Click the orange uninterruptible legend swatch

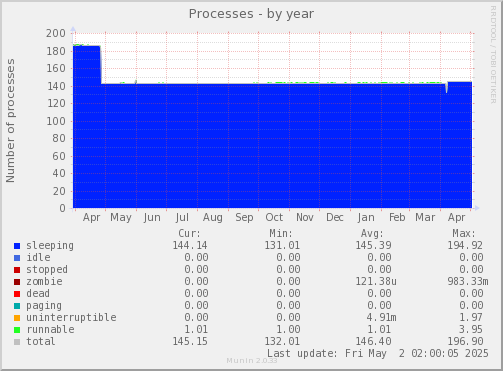[17, 318]
